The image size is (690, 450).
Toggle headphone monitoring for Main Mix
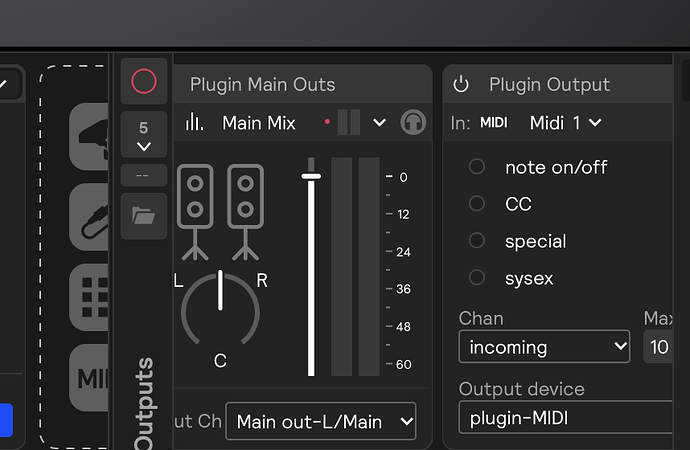412,123
